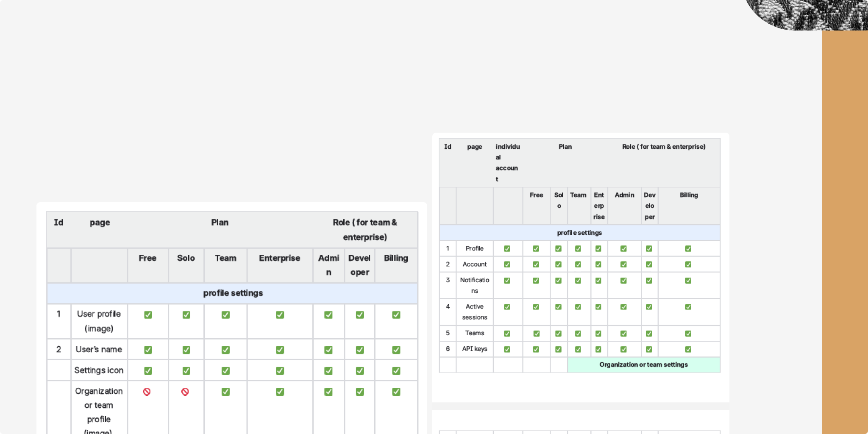Click the "Ent erp rise" wrapped column header
Image resolution: width=868 pixels, height=434 pixels.
599,206
